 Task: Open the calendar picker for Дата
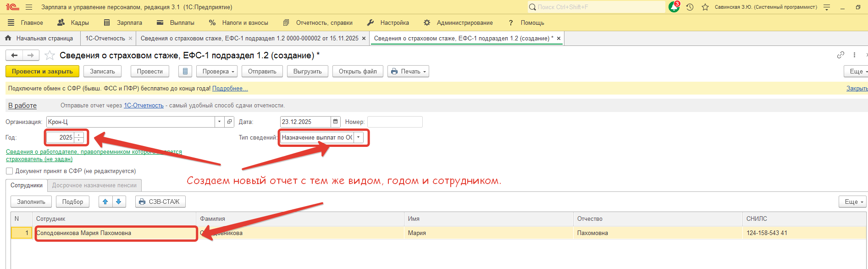click(x=336, y=122)
